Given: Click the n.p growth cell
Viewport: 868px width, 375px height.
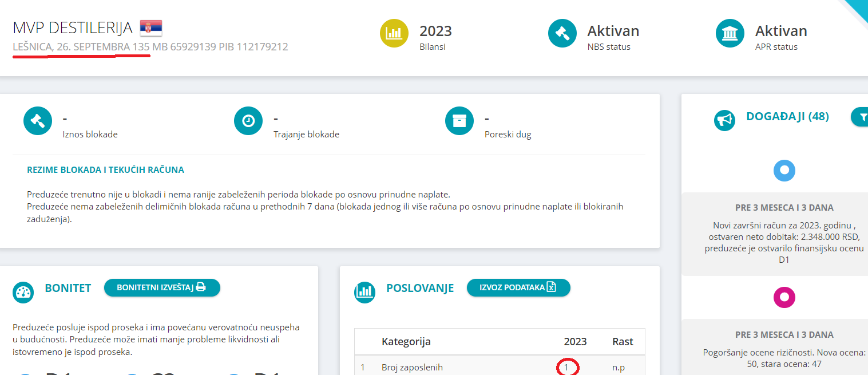Looking at the screenshot, I should (619, 368).
